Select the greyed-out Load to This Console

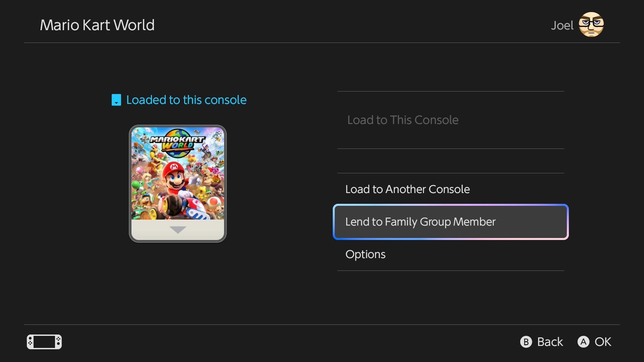point(402,120)
